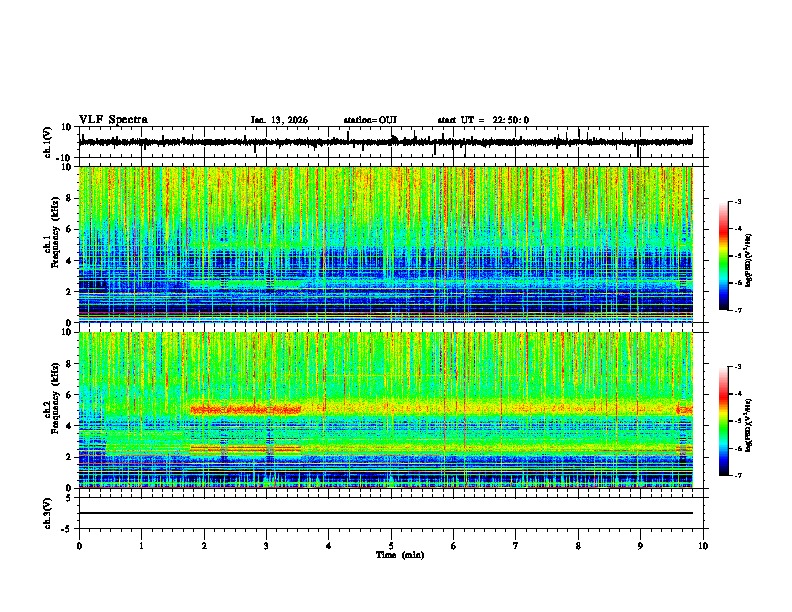Click the ch.2 spectrogram color scale bar
The height and width of the screenshot is (612, 792).
pyautogui.click(x=724, y=421)
